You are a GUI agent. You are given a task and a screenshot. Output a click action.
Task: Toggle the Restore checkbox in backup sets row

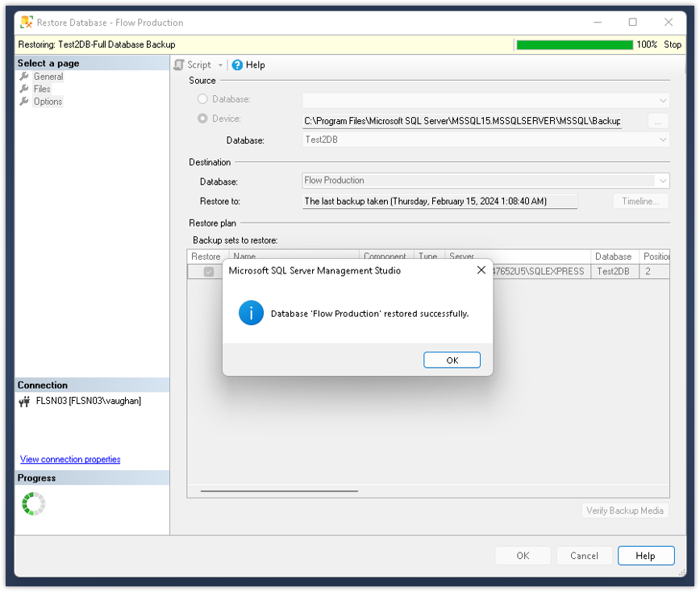[209, 272]
